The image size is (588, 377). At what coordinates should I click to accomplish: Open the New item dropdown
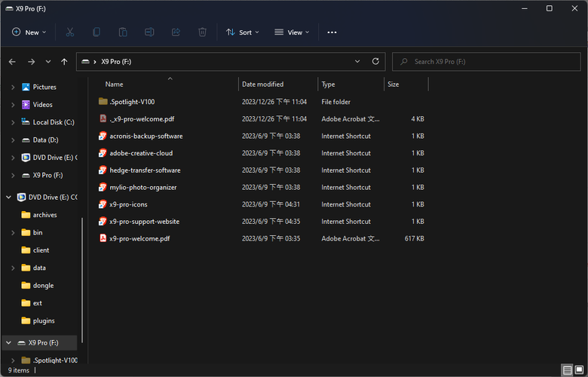tap(29, 32)
